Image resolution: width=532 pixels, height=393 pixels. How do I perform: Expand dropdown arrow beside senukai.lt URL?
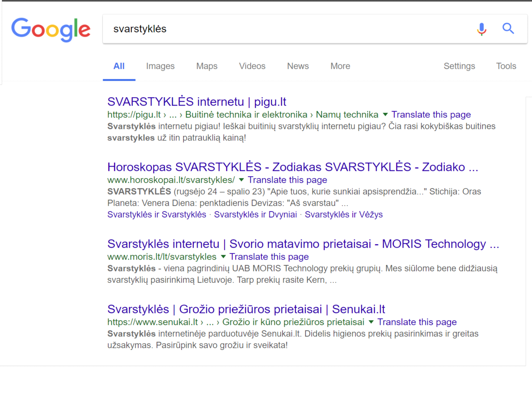371,322
